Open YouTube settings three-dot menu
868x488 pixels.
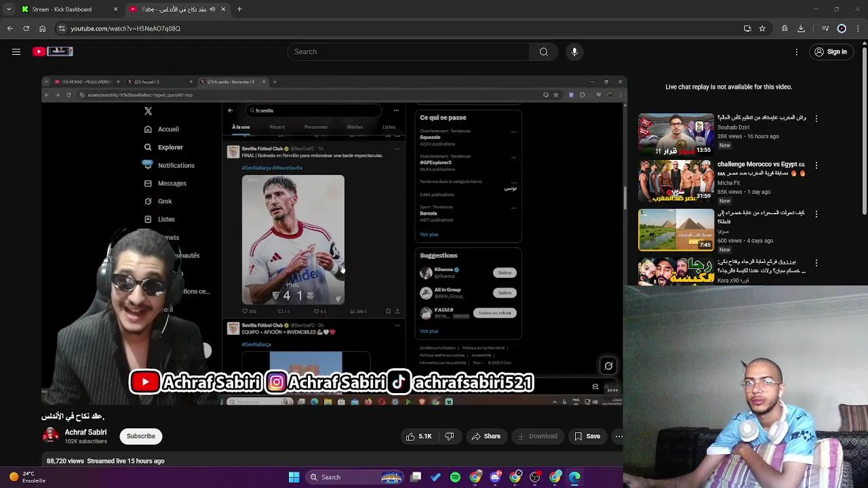pyautogui.click(x=797, y=52)
